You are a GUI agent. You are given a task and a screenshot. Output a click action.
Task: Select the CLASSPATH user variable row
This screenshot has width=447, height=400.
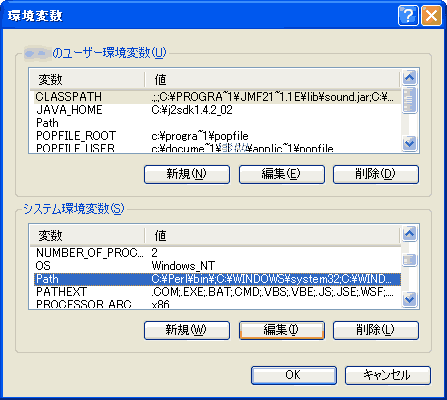[x=215, y=97]
